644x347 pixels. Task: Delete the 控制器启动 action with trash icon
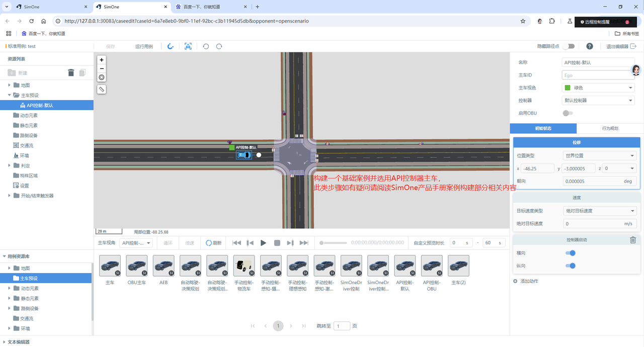click(633, 240)
